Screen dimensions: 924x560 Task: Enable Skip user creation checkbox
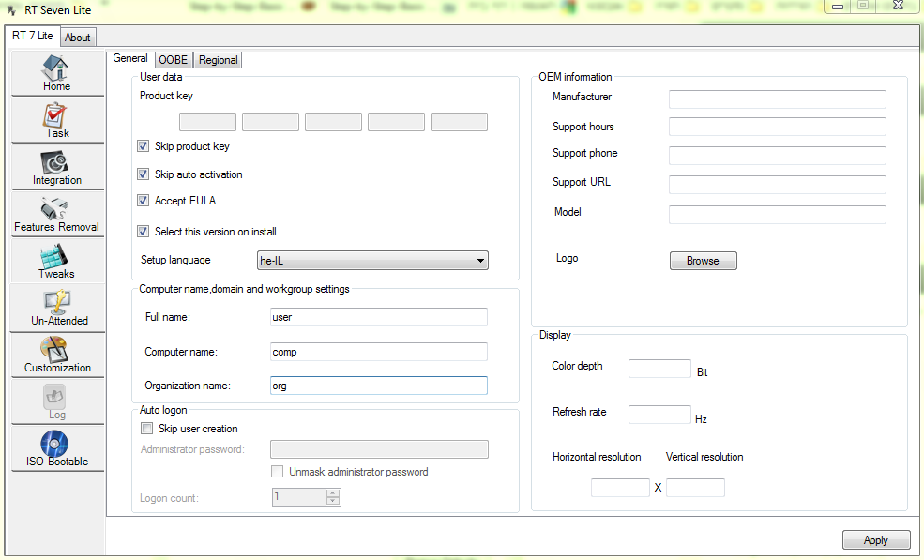pyautogui.click(x=146, y=428)
